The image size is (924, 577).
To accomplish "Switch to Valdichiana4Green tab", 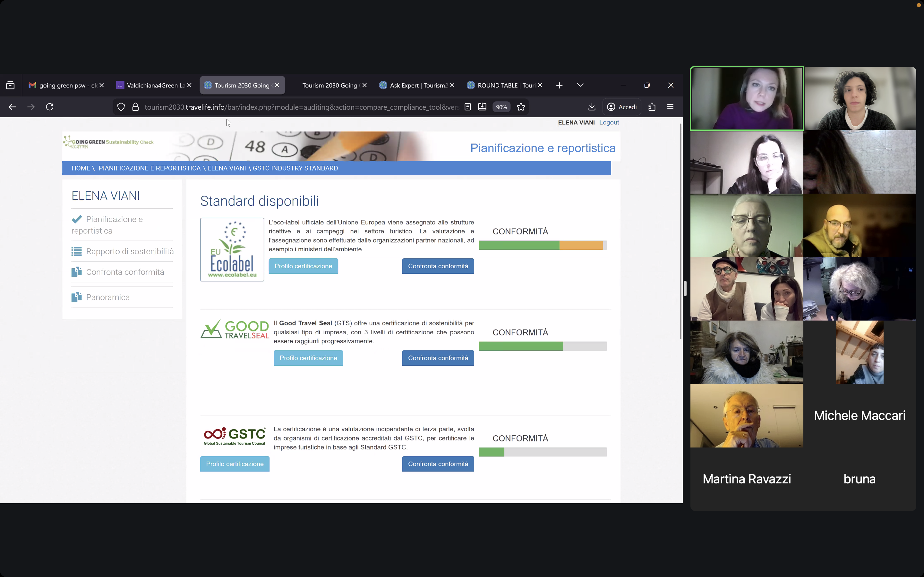I will click(155, 85).
